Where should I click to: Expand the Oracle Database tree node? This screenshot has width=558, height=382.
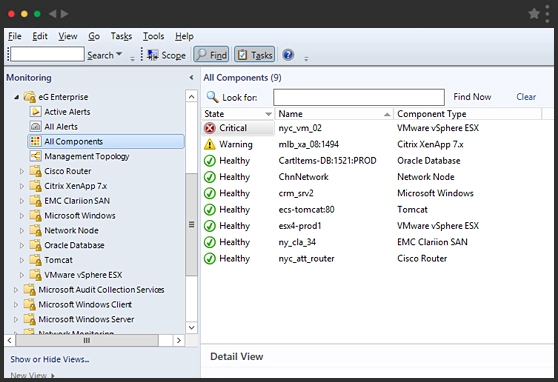click(x=22, y=245)
